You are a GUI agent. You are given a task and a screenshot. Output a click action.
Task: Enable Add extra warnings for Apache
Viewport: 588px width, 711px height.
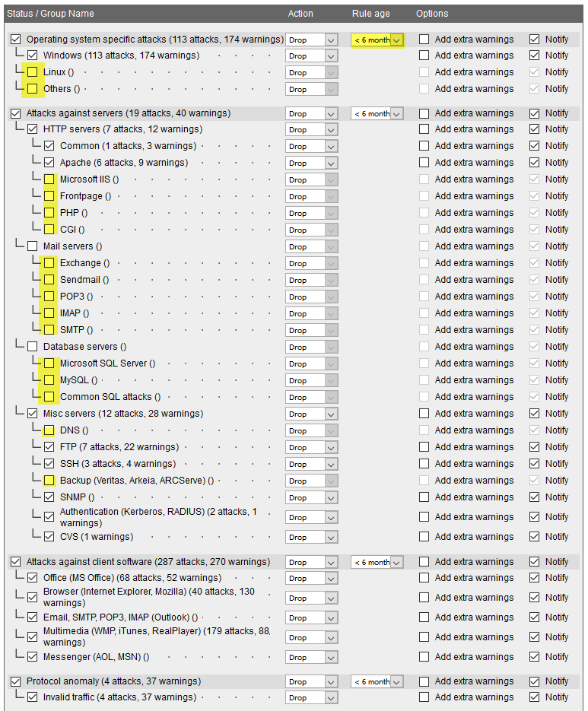point(424,162)
